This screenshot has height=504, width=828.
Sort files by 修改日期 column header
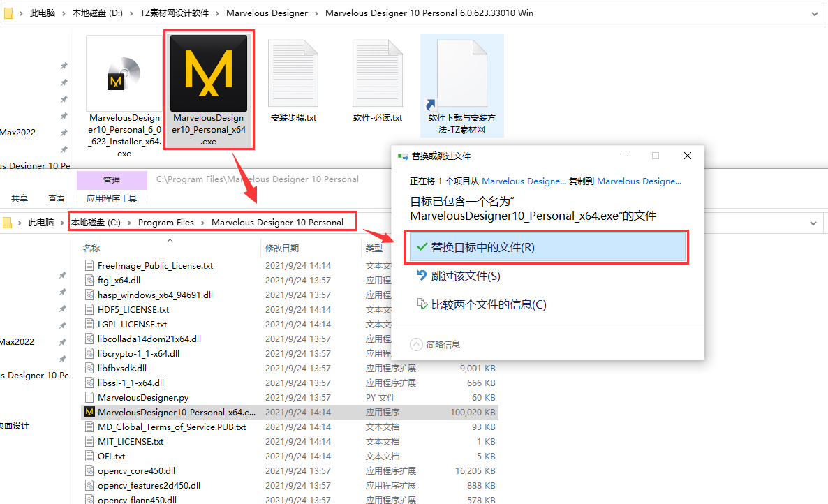(282, 248)
